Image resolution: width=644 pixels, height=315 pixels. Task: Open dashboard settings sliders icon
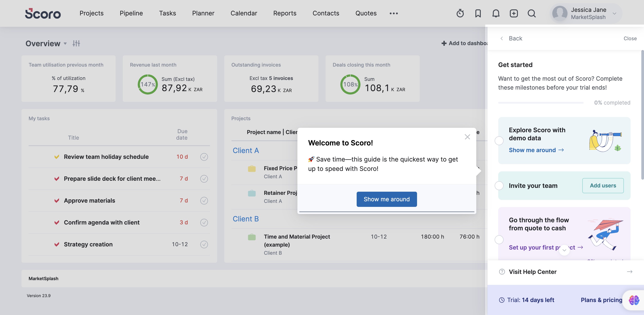(x=76, y=44)
